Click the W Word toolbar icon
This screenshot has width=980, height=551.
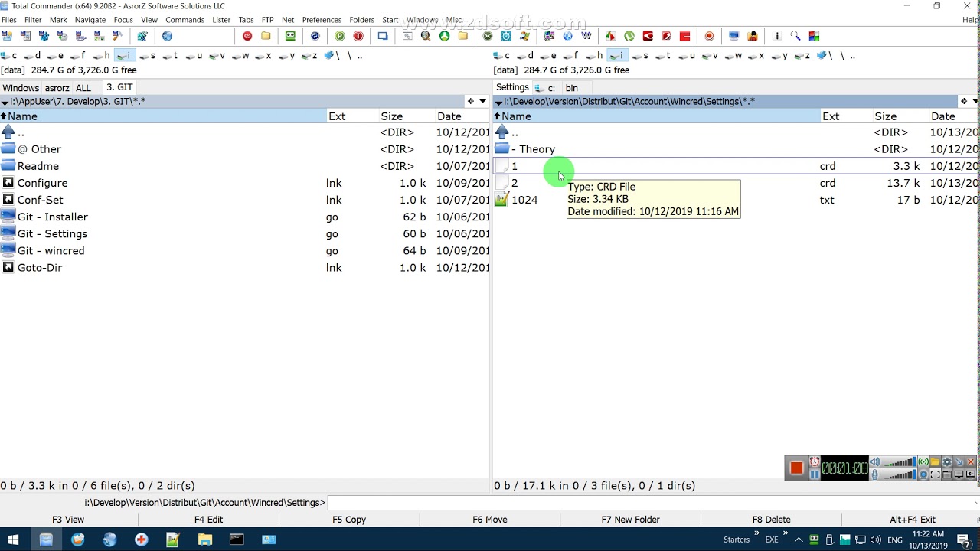(x=586, y=36)
